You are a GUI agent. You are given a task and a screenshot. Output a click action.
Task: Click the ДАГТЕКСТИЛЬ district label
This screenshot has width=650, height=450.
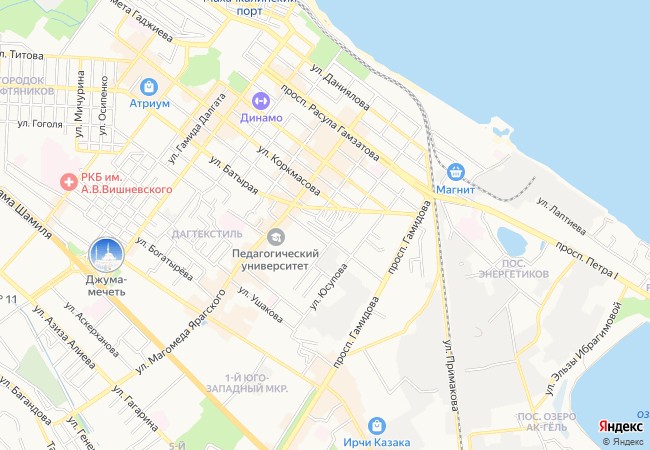207,234
